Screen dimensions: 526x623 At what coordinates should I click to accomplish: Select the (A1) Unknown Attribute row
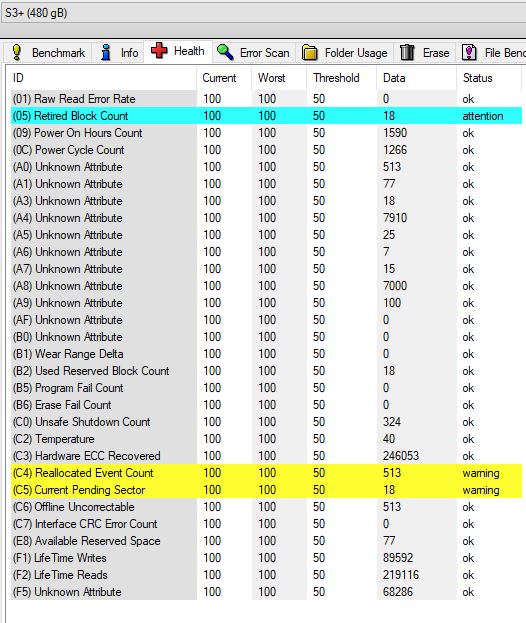point(266,184)
